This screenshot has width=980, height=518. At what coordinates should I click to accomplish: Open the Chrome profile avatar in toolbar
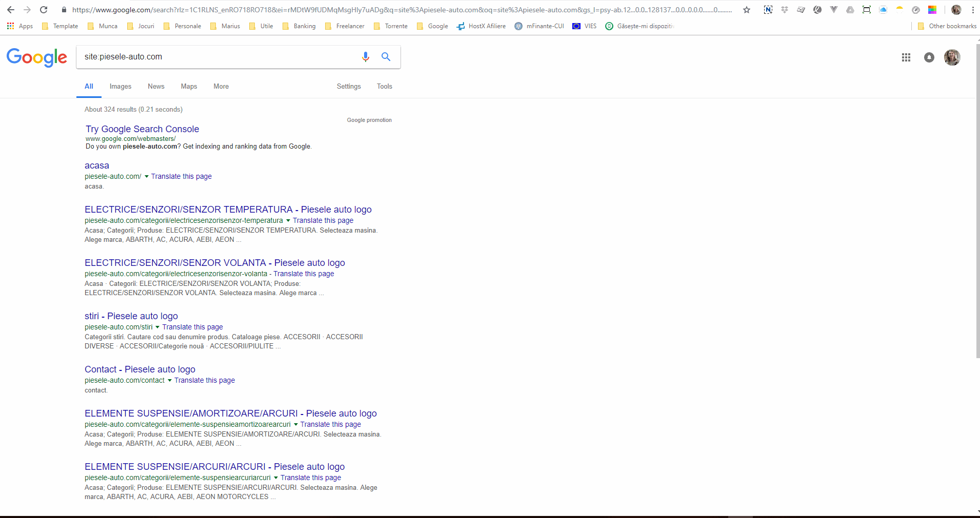(x=956, y=10)
